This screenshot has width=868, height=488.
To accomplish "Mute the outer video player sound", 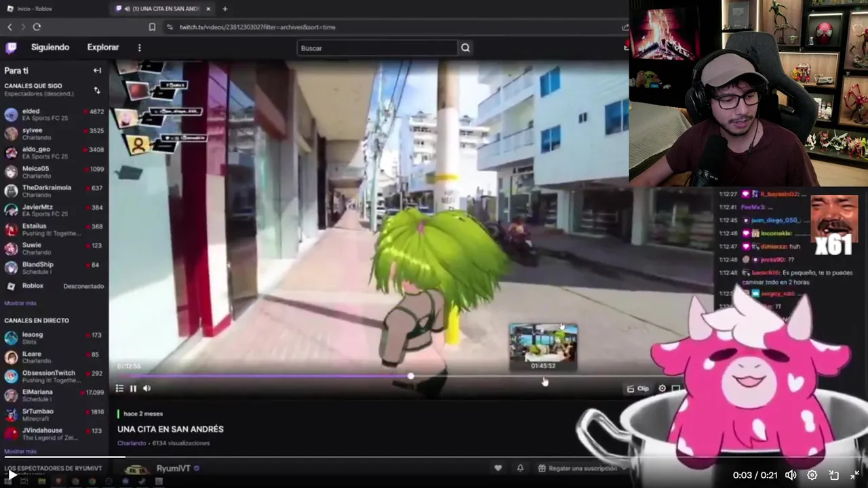I will [791, 475].
